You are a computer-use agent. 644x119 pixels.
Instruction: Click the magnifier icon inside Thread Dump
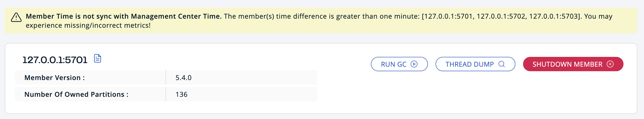pyautogui.click(x=502, y=64)
